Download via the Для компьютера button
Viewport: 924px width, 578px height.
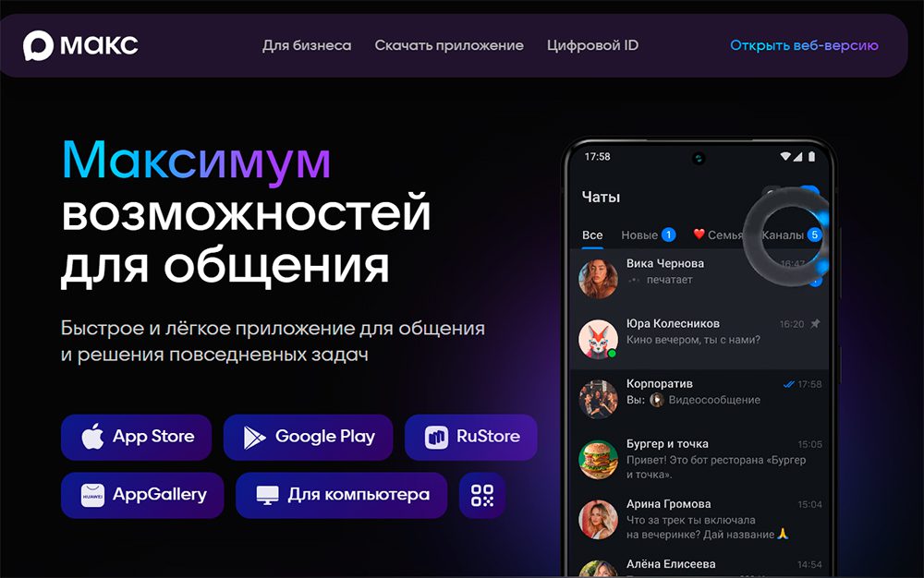point(341,495)
